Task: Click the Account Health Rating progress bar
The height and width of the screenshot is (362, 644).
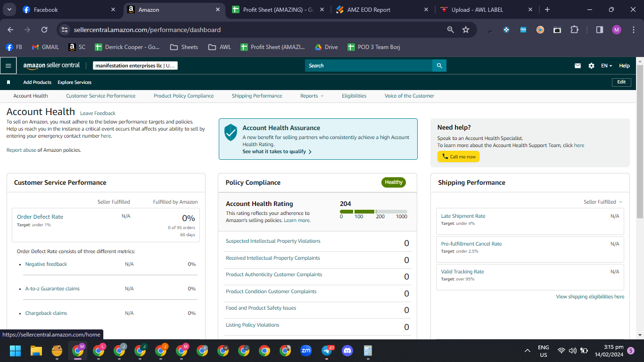Action: point(373,212)
